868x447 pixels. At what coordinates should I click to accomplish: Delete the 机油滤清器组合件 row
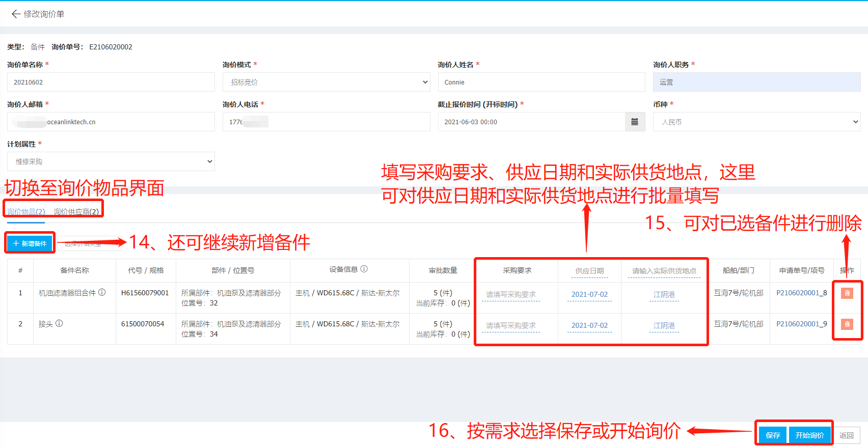point(847,293)
